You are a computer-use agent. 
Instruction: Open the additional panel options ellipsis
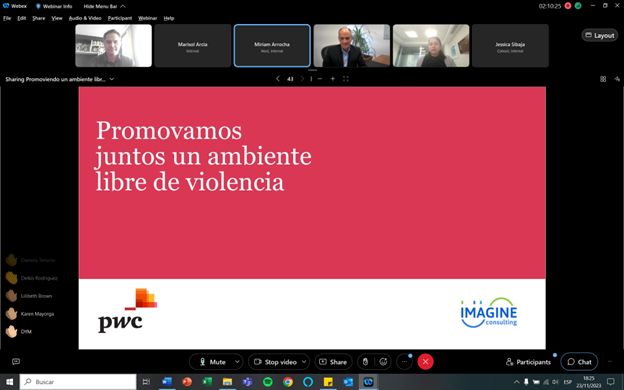[x=610, y=362]
